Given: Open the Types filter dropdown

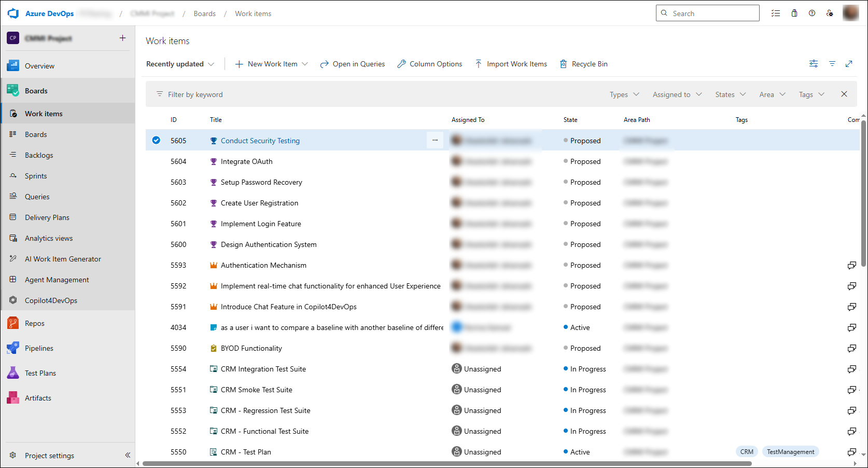Looking at the screenshot, I should click(624, 94).
